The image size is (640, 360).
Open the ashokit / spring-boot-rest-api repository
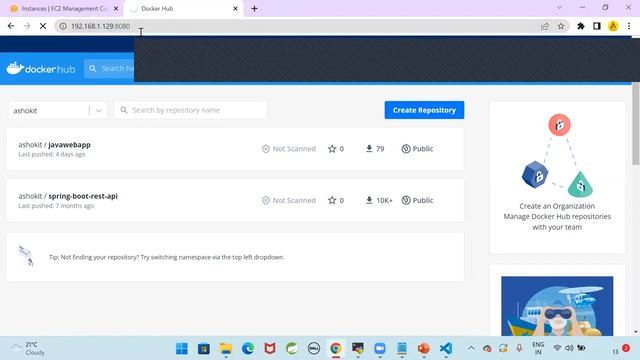[x=68, y=196]
